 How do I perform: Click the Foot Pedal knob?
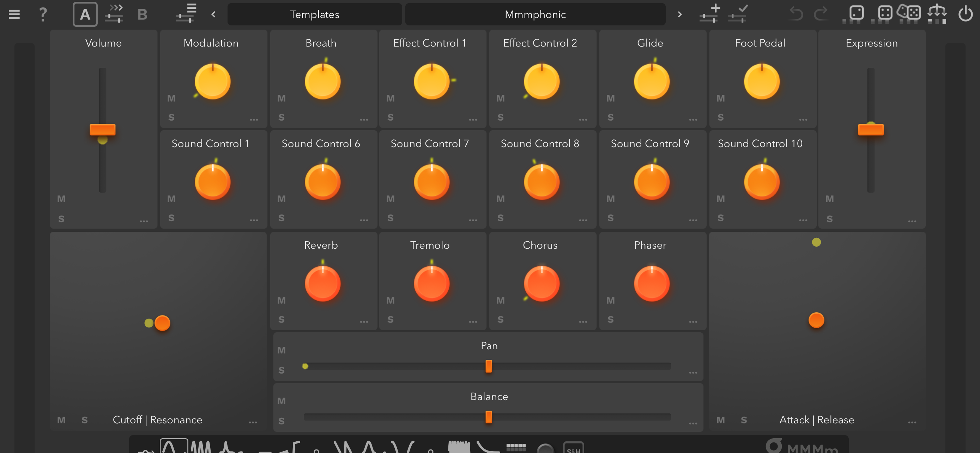point(762,81)
